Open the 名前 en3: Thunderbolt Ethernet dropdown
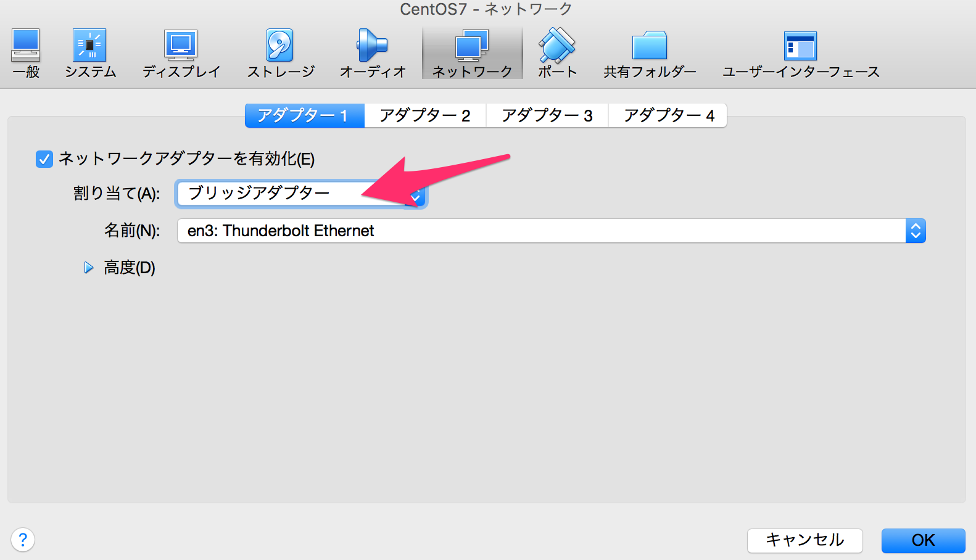 (552, 231)
